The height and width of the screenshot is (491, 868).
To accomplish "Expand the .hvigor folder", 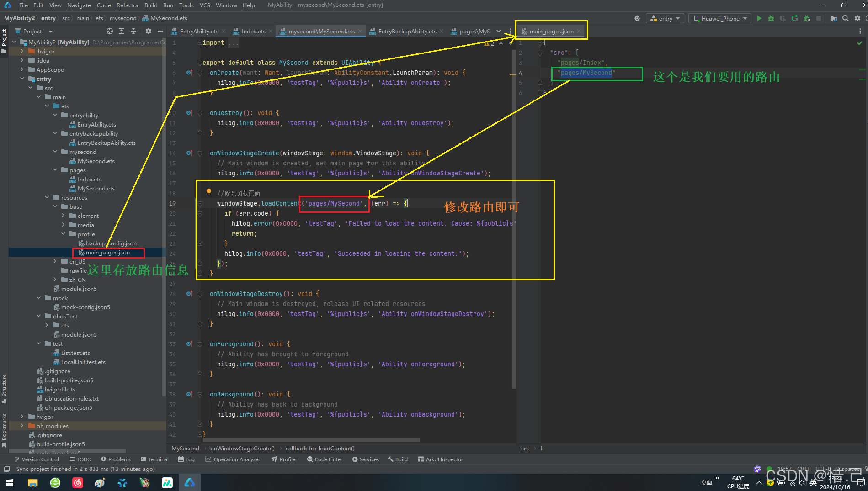I will point(22,51).
